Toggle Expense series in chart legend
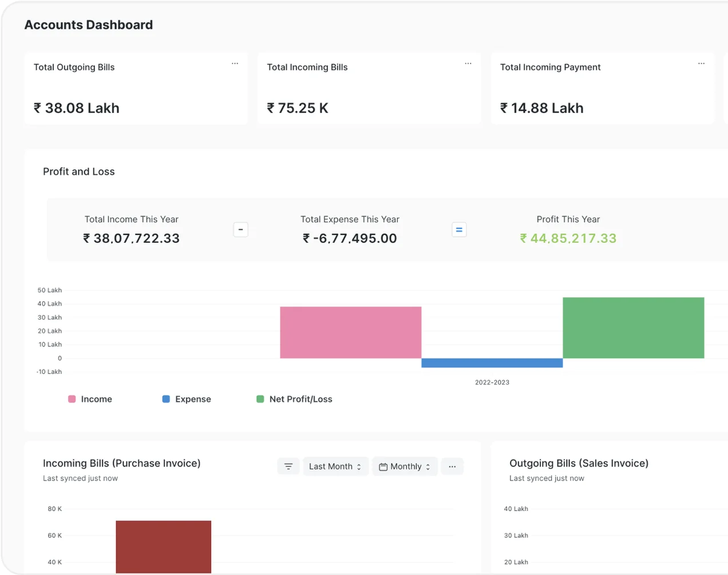This screenshot has width=728, height=575. [187, 399]
